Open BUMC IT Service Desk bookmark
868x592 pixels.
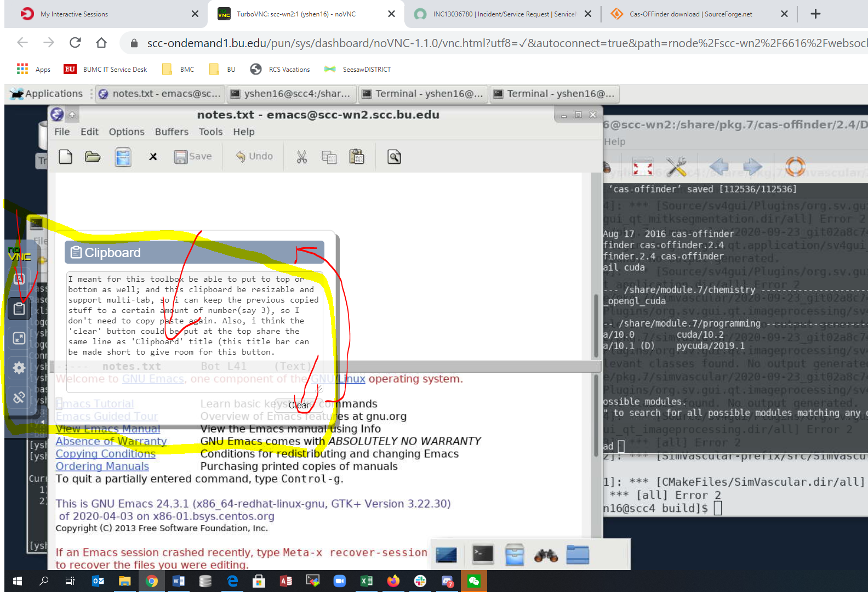click(106, 69)
